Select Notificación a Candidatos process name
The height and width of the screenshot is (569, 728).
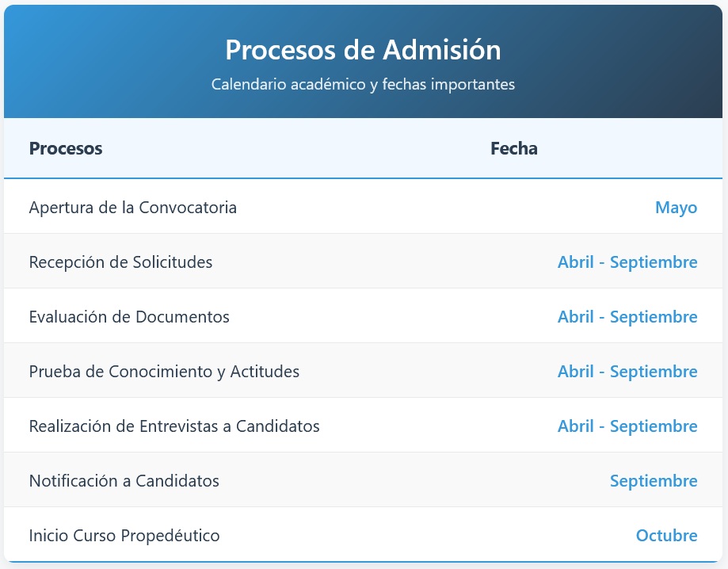124,481
